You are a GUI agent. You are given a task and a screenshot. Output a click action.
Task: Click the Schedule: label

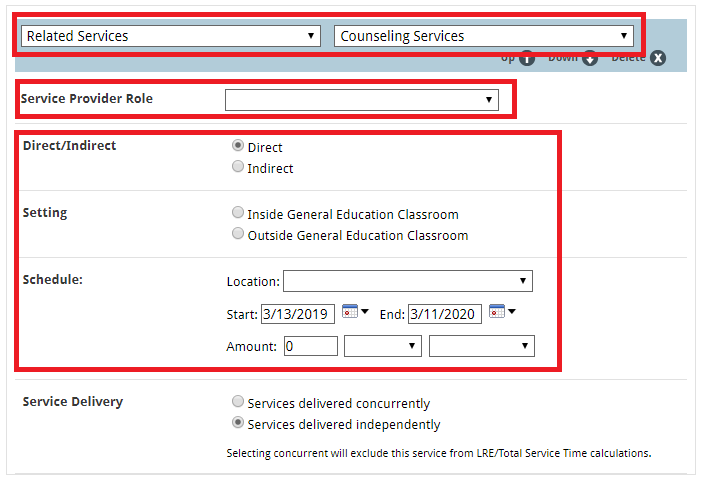[x=53, y=279]
